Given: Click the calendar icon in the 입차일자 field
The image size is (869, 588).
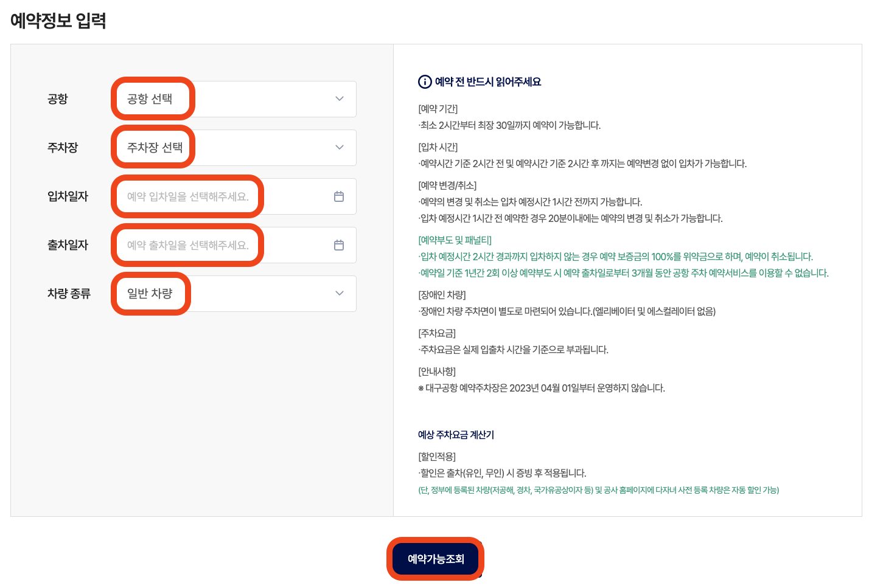Looking at the screenshot, I should (x=339, y=196).
